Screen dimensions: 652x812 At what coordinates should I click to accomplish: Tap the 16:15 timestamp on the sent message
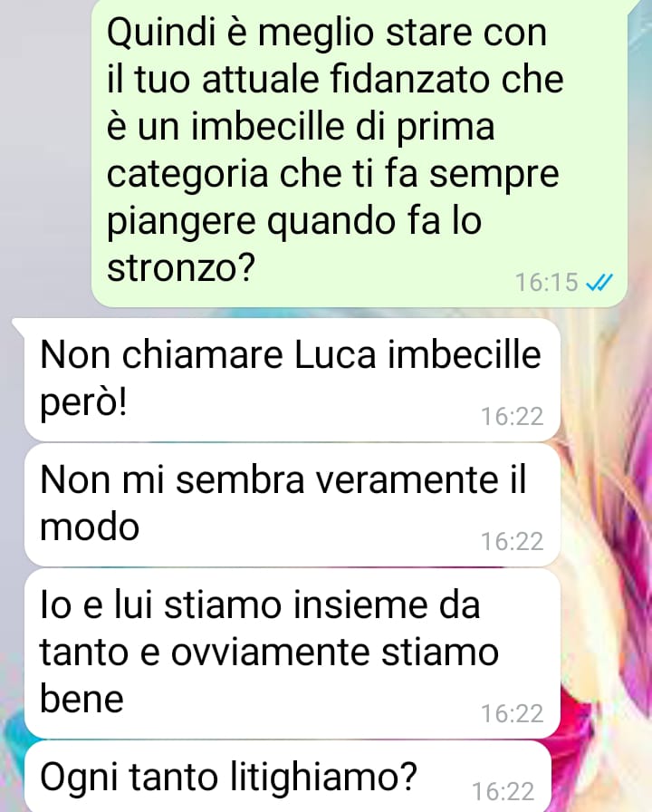point(546,282)
